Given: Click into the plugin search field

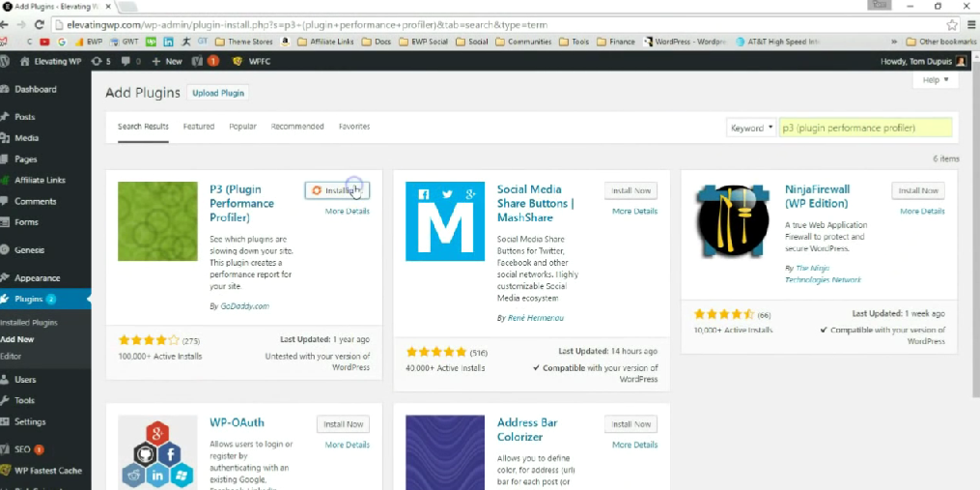Looking at the screenshot, I should (x=866, y=128).
